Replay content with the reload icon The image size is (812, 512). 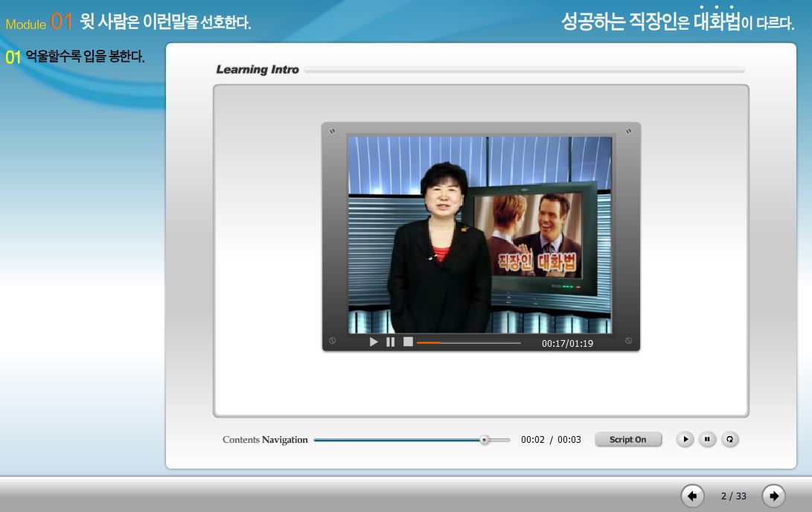729,440
